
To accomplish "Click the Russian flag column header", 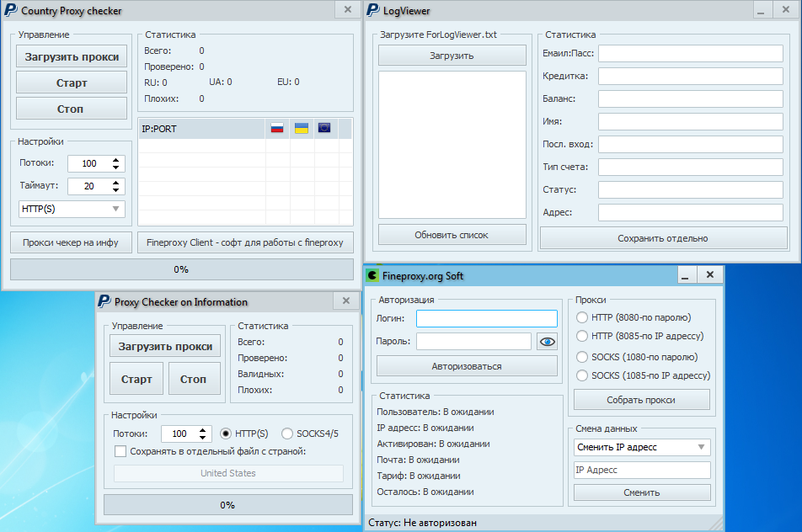I will tap(277, 129).
